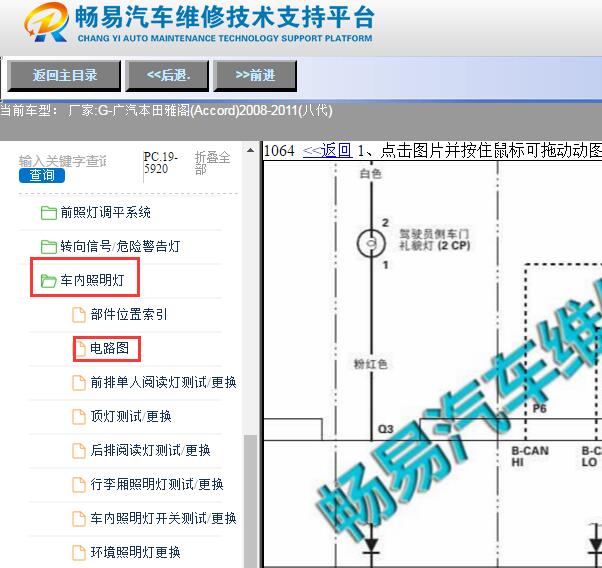Click the PC.19-5920 text in sidebar
Viewport: 602px width, 568px height.
[x=160, y=163]
